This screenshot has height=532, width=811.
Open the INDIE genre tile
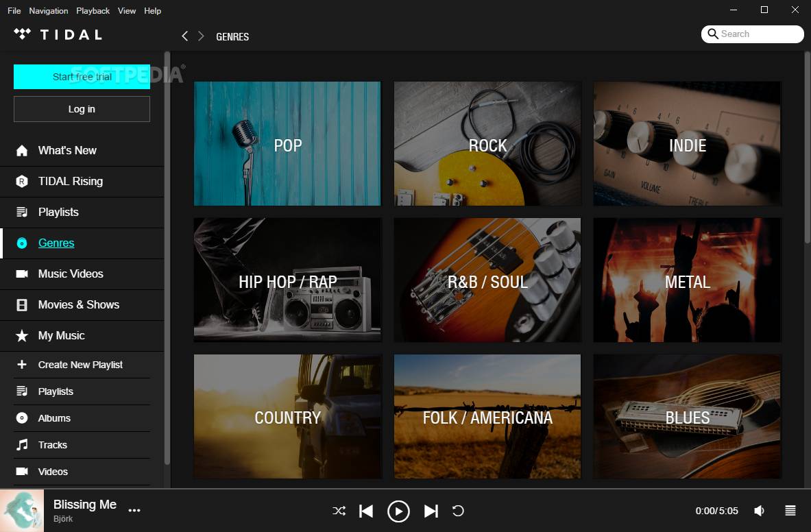[x=688, y=143]
